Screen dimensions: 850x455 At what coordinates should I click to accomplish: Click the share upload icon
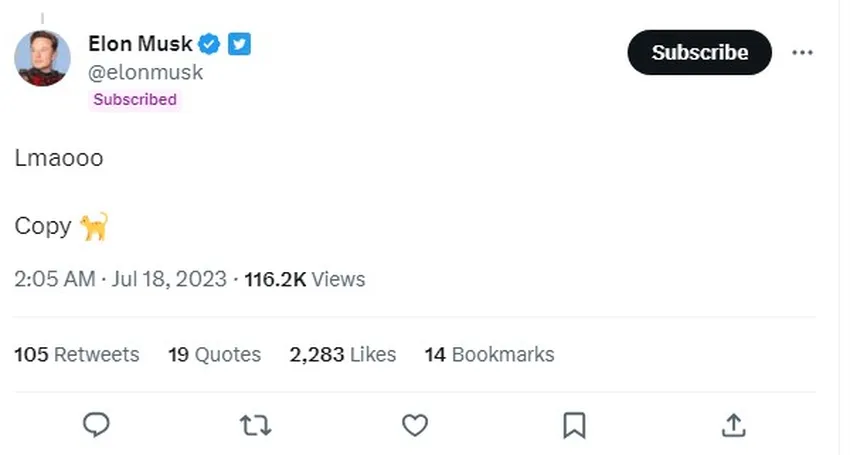(x=733, y=425)
